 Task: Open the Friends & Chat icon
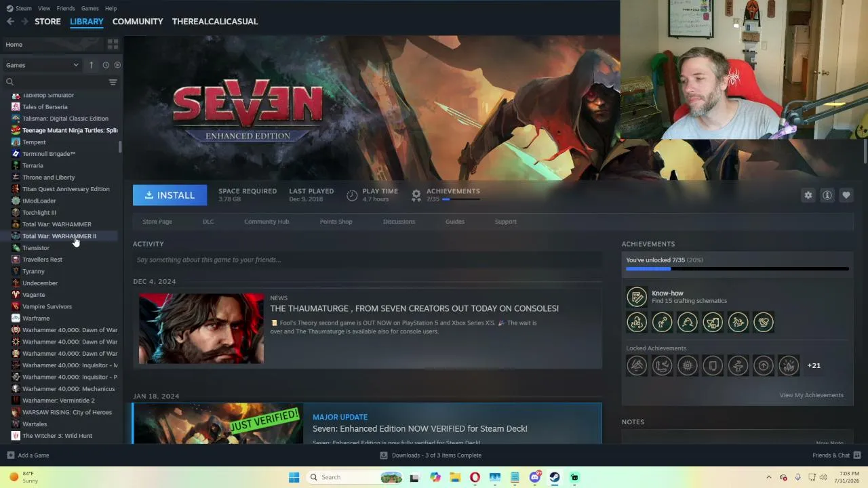[857, 455]
